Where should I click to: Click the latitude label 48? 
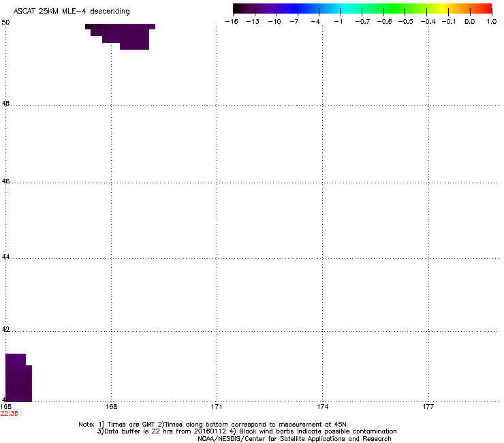pyautogui.click(x=5, y=104)
